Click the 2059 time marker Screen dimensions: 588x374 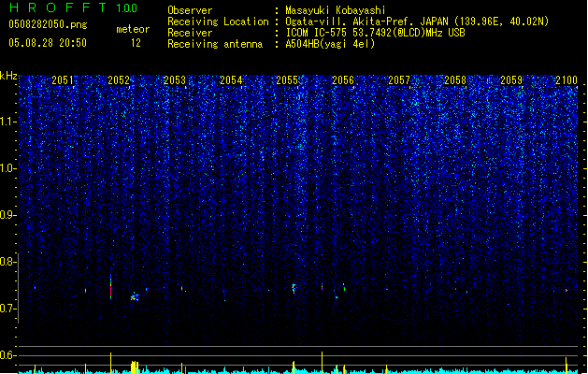[x=511, y=80]
